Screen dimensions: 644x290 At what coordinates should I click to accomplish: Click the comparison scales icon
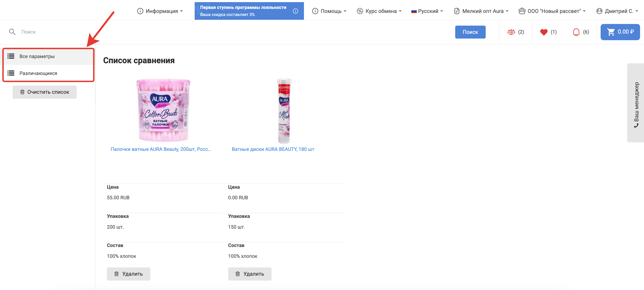[x=511, y=32]
